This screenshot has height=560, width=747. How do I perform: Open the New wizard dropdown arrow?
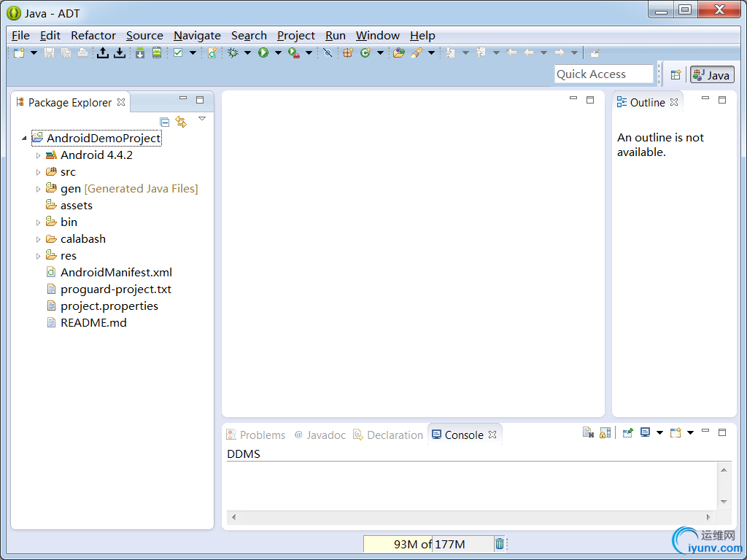tap(34, 52)
